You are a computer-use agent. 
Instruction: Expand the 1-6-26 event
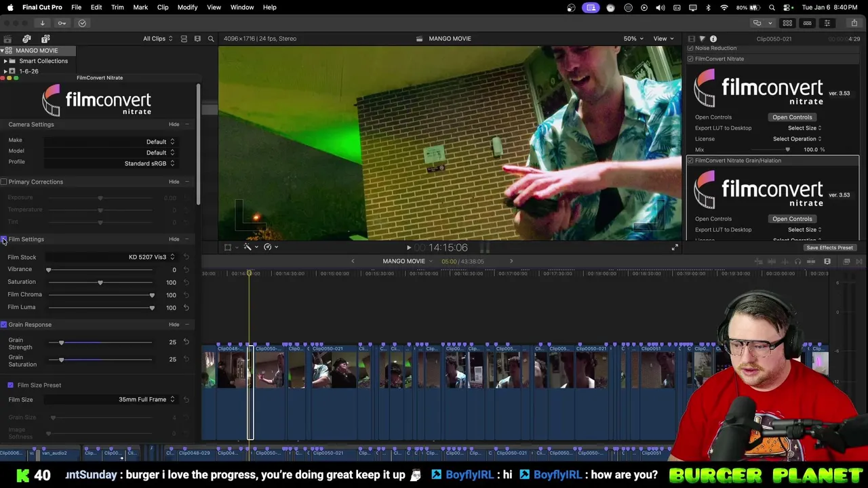click(x=5, y=71)
